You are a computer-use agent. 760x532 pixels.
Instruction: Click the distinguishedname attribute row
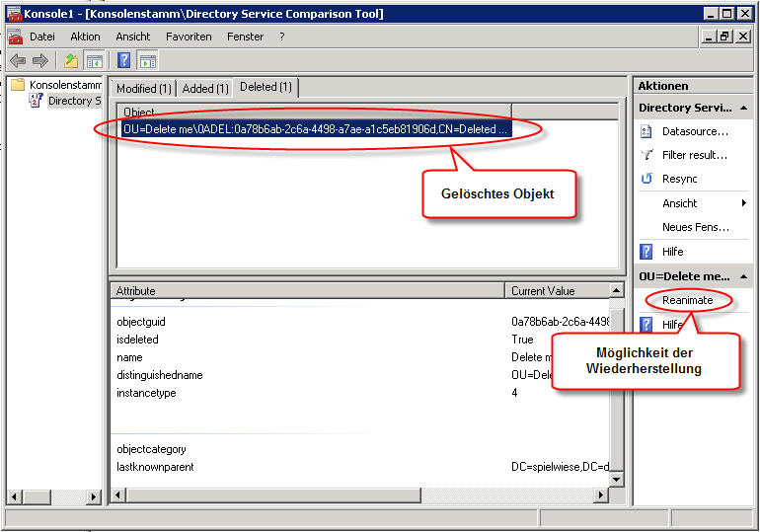pos(360,375)
